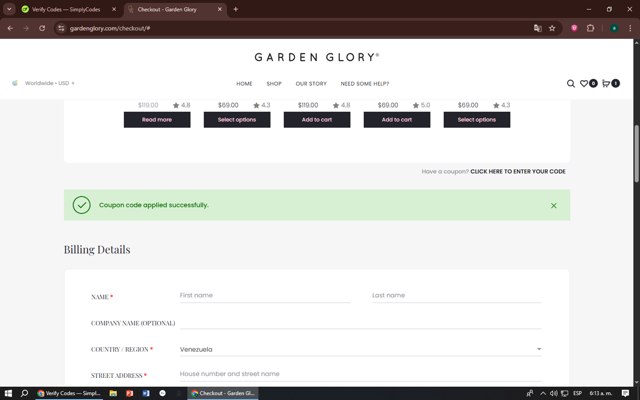This screenshot has width=640, height=400.
Task: Focus the Last name input field
Action: (x=456, y=296)
